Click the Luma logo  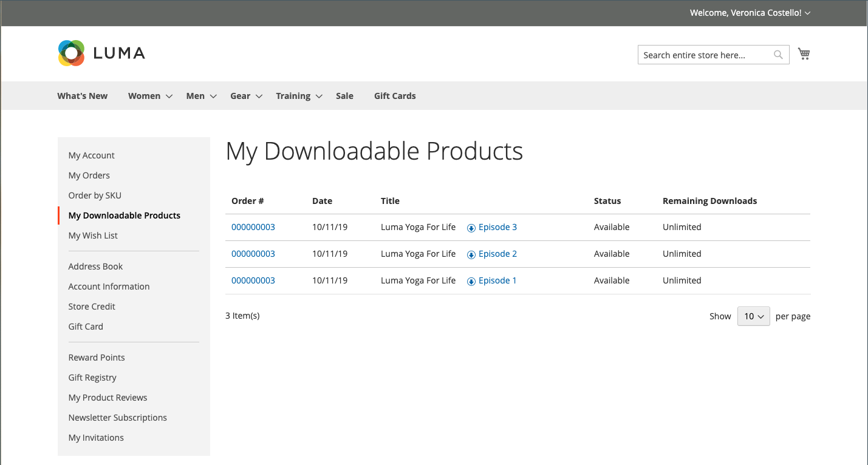click(x=101, y=53)
